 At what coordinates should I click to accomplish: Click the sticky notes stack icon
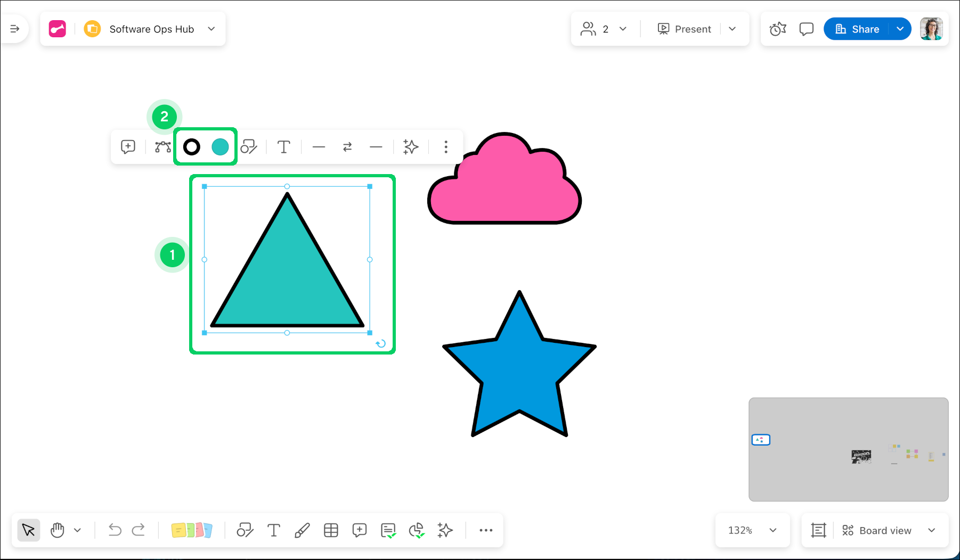[192, 530]
